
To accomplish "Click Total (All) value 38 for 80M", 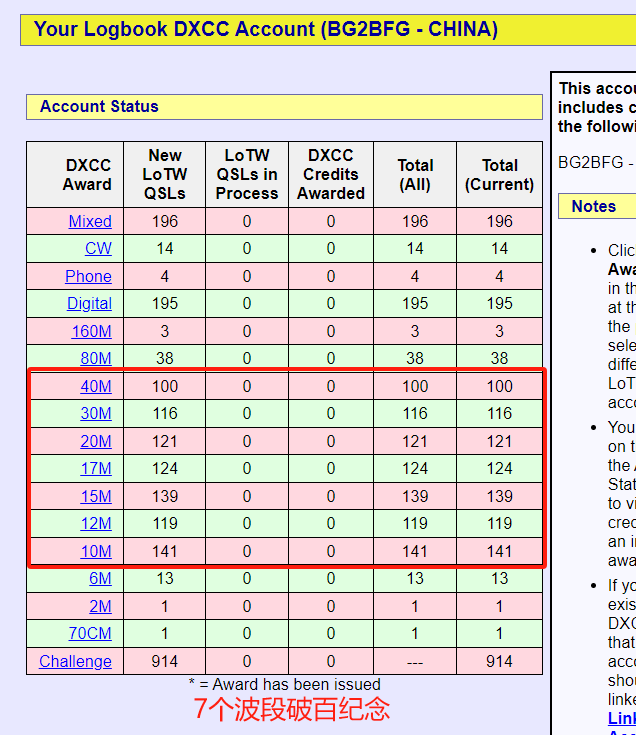I will pos(415,358).
